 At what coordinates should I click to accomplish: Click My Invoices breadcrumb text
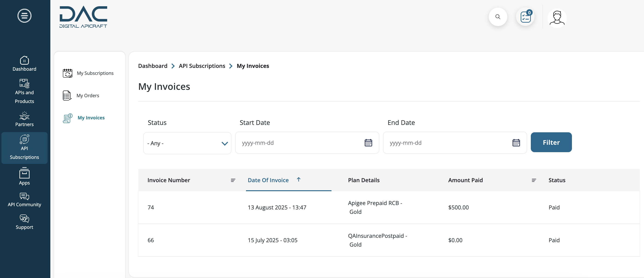coord(253,66)
